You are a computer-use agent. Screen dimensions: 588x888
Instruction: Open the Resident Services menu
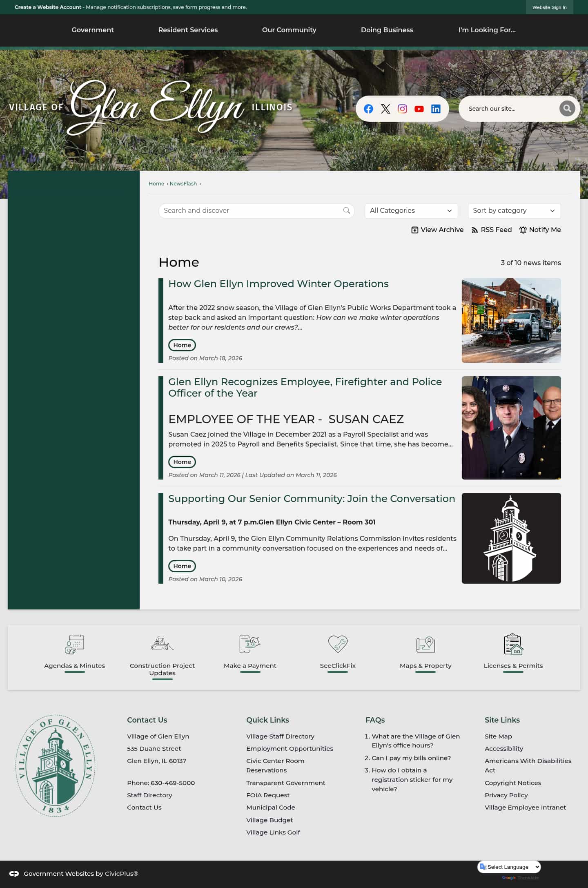click(188, 30)
